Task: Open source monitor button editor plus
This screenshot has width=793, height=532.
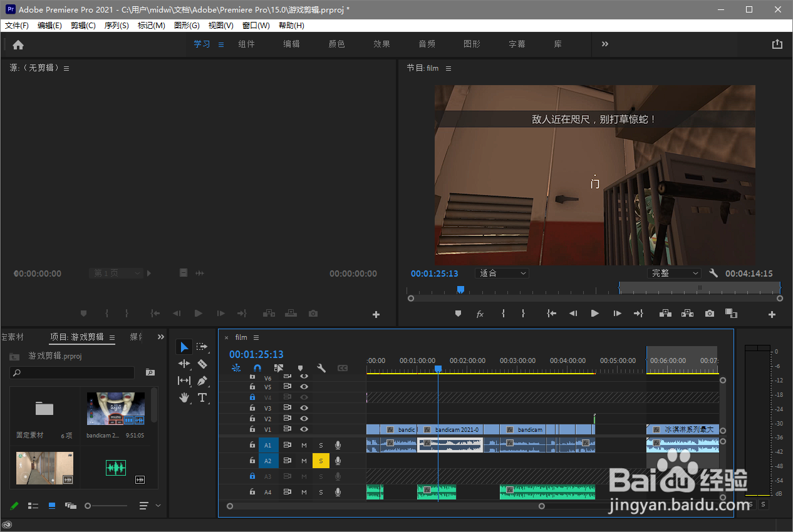Action: tap(376, 315)
